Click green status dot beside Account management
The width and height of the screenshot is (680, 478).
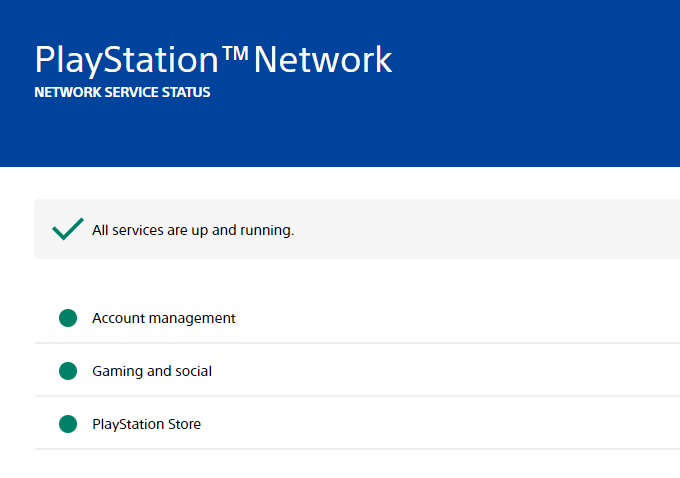[68, 318]
